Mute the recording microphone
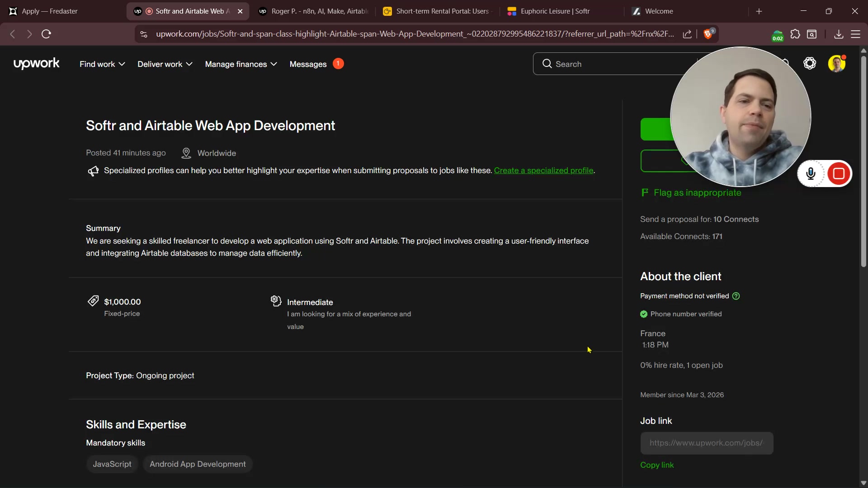 [811, 174]
